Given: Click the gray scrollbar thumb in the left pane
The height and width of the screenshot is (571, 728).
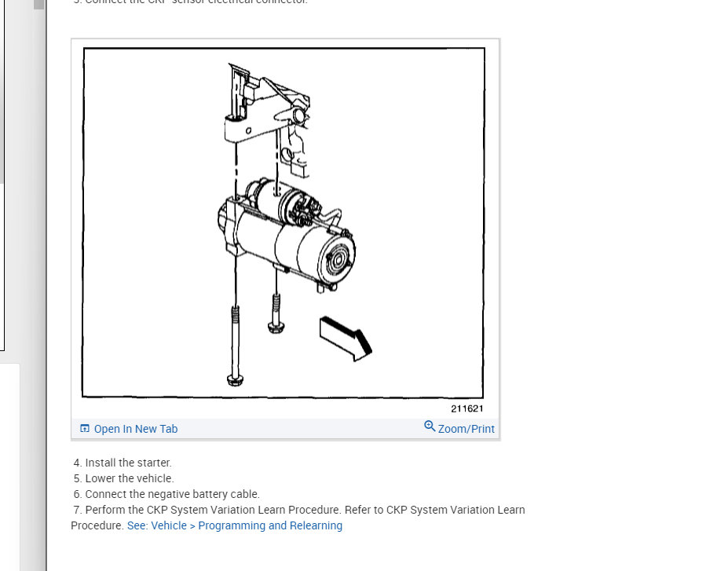Looking at the screenshot, I should tap(39, 5).
